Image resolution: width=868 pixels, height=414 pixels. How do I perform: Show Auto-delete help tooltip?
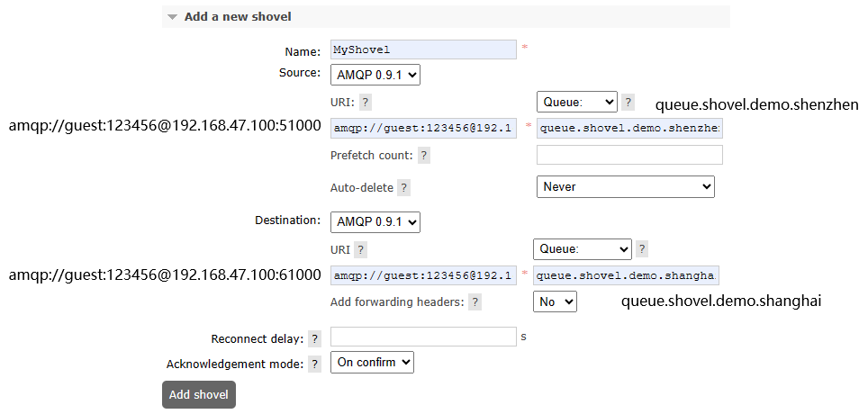point(404,188)
